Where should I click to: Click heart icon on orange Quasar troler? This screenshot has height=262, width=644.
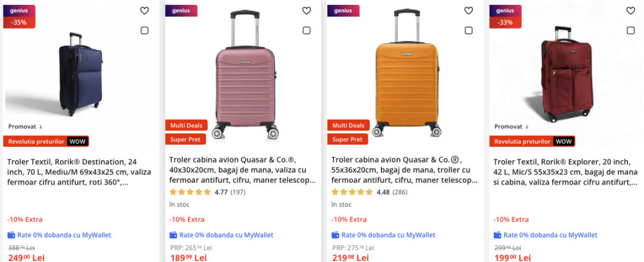(x=469, y=11)
